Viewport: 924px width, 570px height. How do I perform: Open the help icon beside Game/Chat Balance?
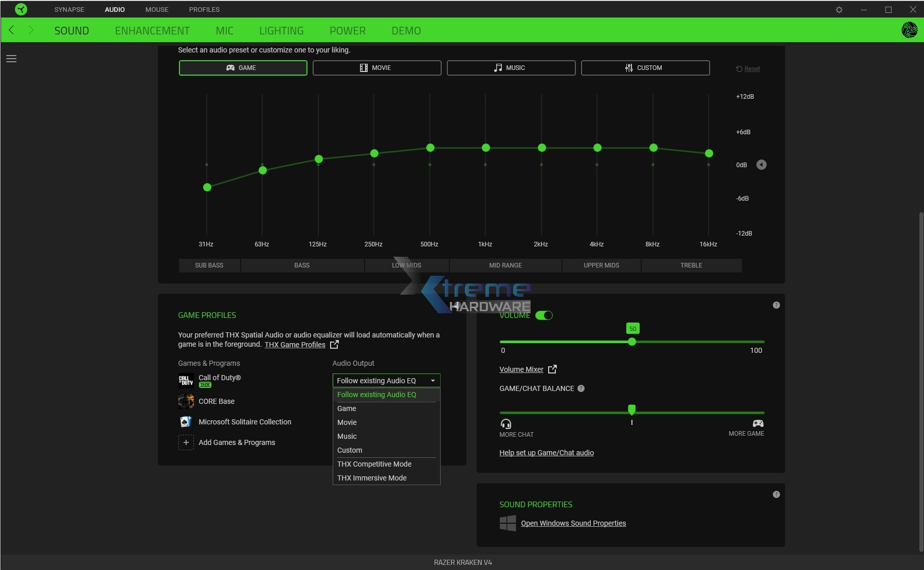tap(581, 388)
